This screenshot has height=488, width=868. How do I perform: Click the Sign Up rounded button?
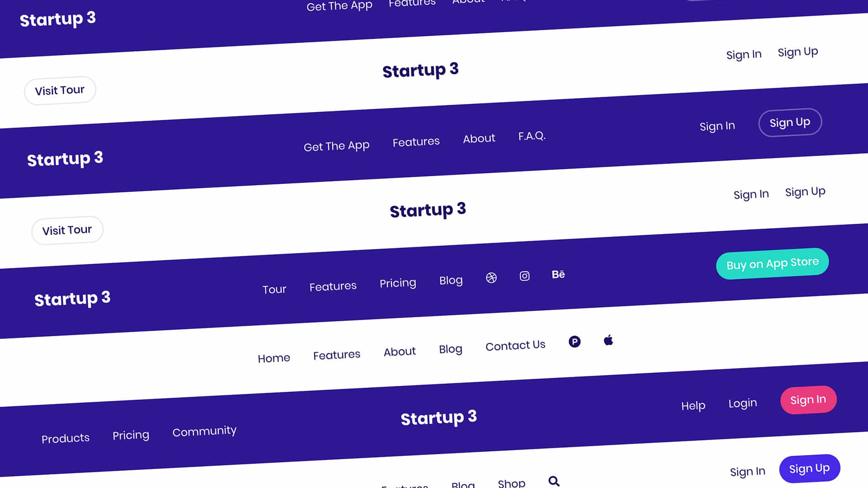790,122
